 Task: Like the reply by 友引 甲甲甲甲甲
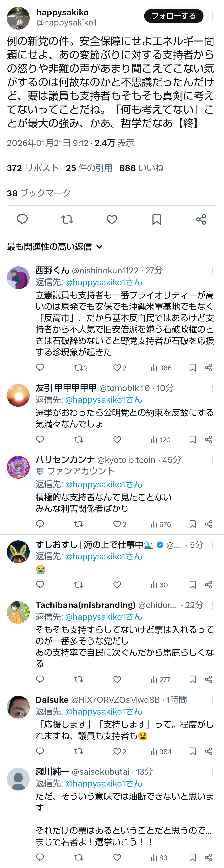tap(117, 439)
